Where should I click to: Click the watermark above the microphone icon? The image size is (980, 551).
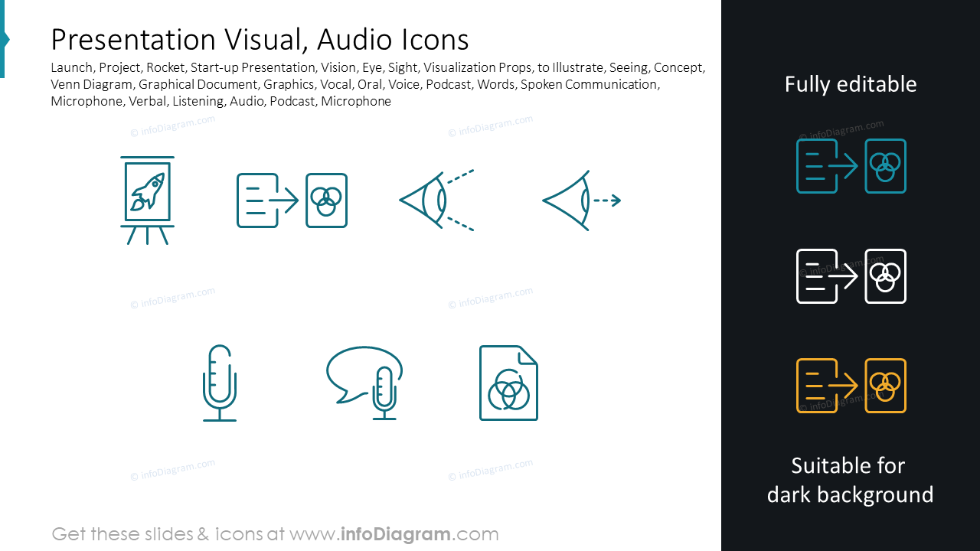coord(173,298)
